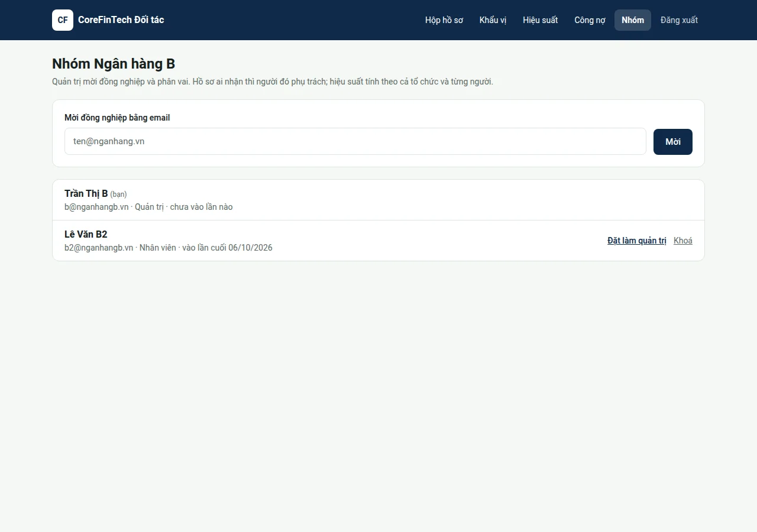The height and width of the screenshot is (532, 757).
Task: Click the Quản trị mời đồng nghiệp description text
Action: pyautogui.click(x=273, y=82)
